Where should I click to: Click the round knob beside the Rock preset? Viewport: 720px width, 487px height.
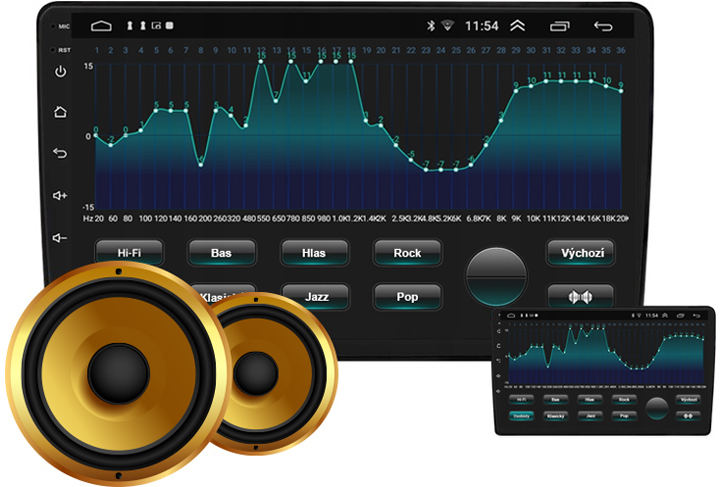pyautogui.click(x=496, y=274)
